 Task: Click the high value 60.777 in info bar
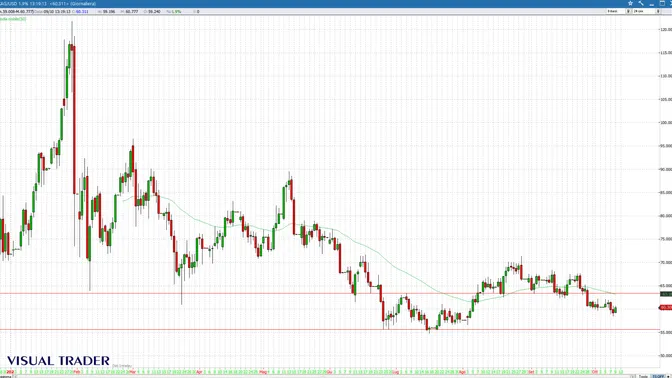(x=131, y=12)
